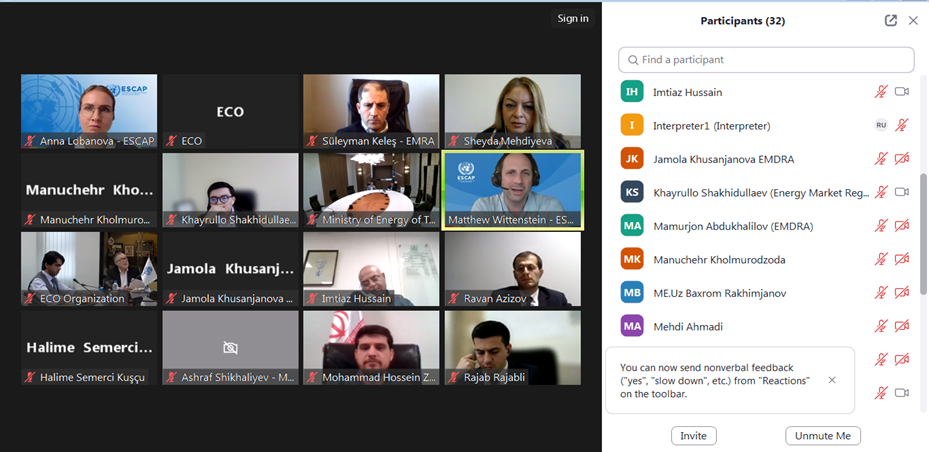The image size is (929, 452).
Task: Click the Find a participant search field
Action: coord(766,60)
